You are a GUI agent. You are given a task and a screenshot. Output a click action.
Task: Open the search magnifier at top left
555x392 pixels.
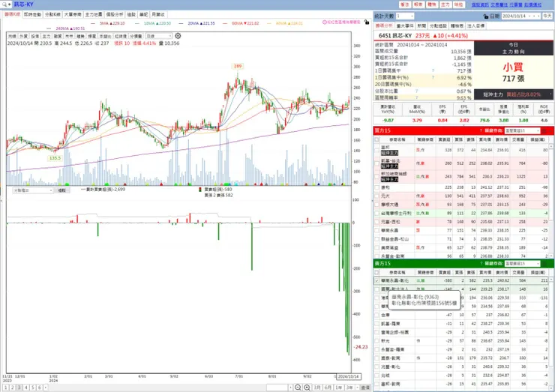click(x=5, y=4)
